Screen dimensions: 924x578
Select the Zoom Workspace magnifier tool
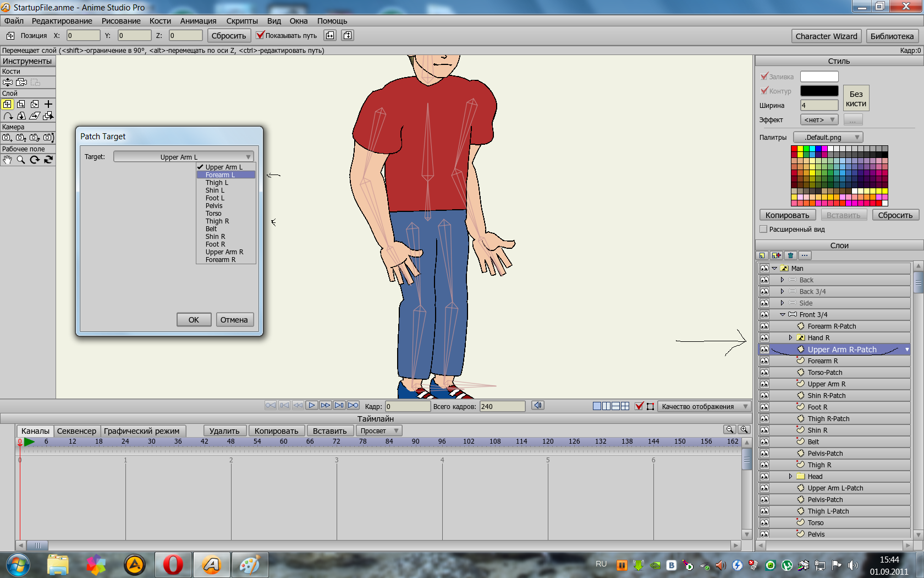point(21,160)
